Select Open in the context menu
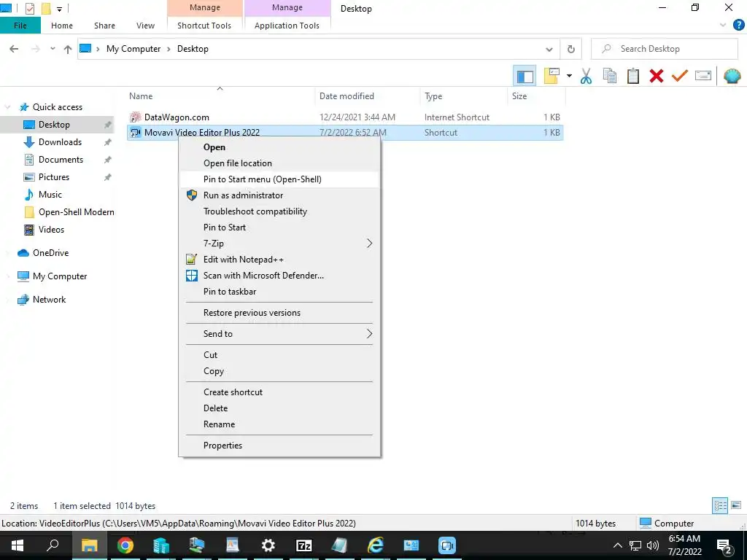This screenshot has height=560, width=747. [279, 147]
